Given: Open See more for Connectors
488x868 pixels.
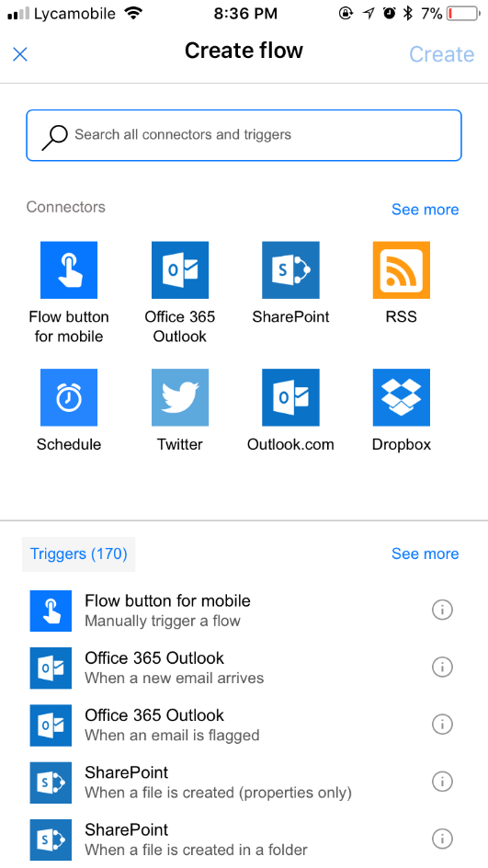Looking at the screenshot, I should coord(425,210).
